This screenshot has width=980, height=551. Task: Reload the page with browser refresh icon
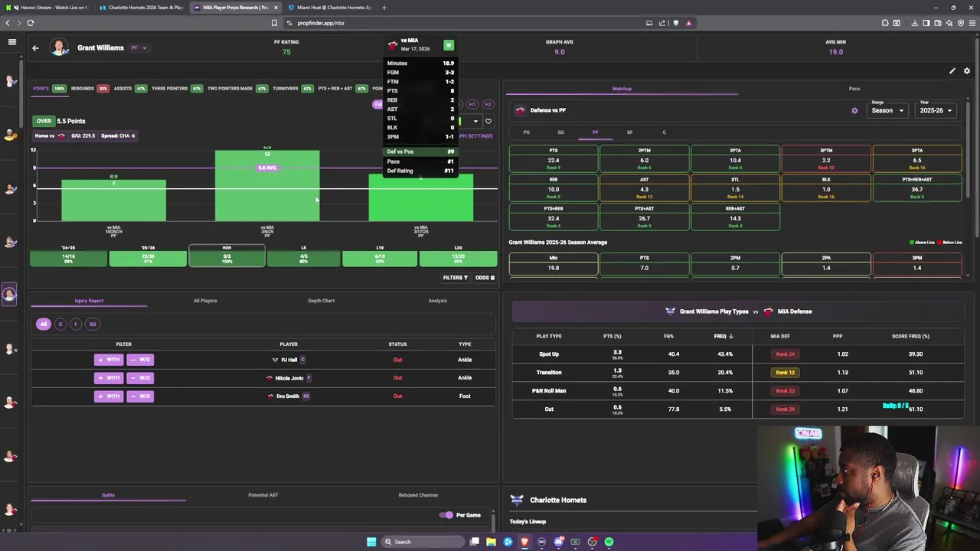pos(31,23)
